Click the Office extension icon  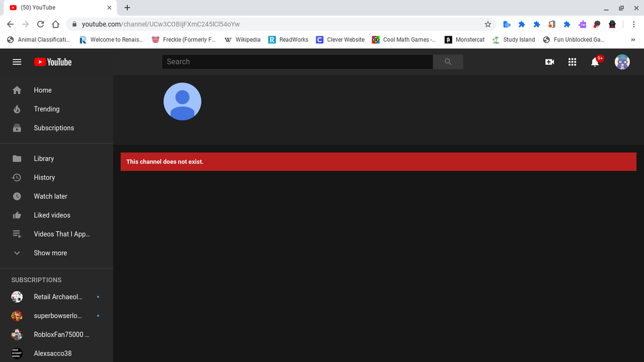pyautogui.click(x=552, y=24)
